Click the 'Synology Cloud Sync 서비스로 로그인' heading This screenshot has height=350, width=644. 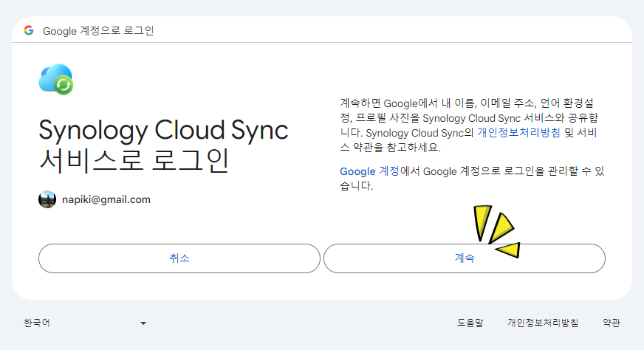coord(163,145)
